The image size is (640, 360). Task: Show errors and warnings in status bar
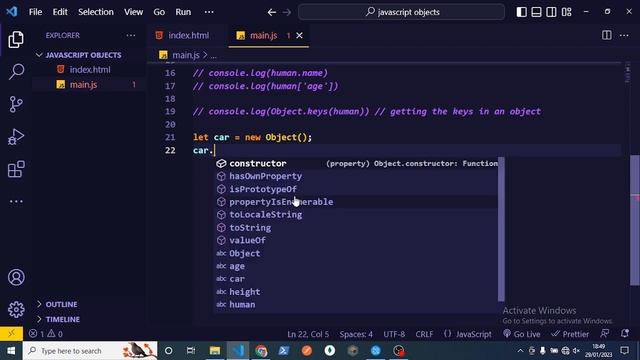coord(46,334)
